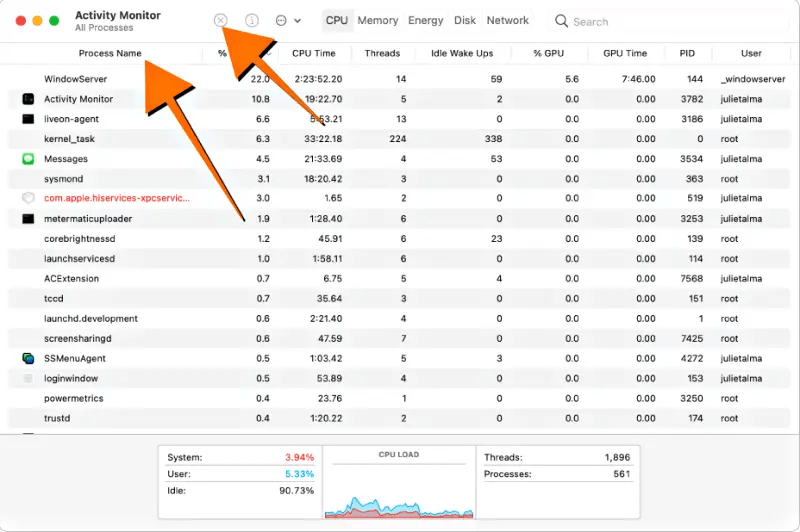The height and width of the screenshot is (532, 800).
Task: Focus the Search input field
Action: (x=668, y=21)
